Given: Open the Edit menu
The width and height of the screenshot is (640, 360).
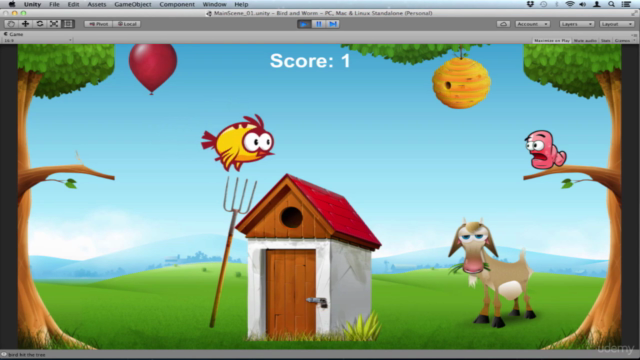Looking at the screenshot, I should click(73, 4).
